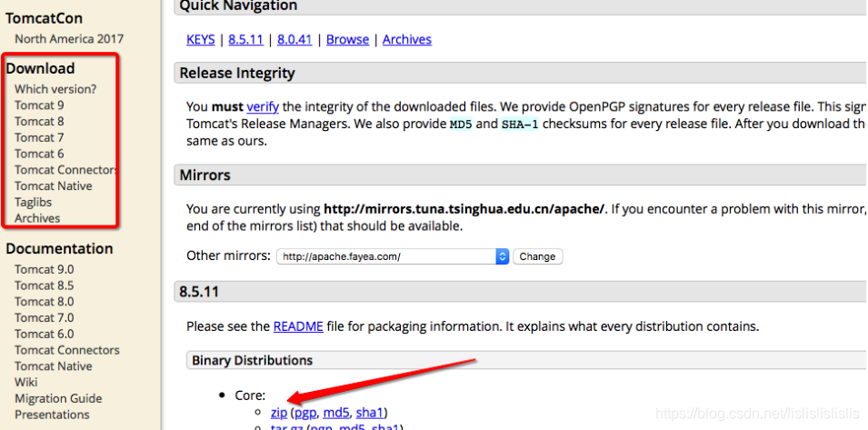Viewport: 868px width, 430px height.
Task: Click the MD5 highlighted code text
Action: [462, 124]
